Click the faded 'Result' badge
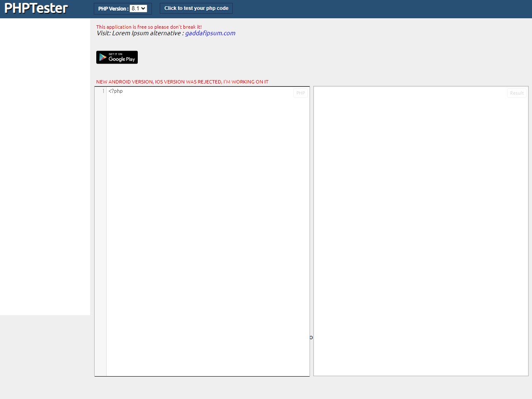 [517, 93]
